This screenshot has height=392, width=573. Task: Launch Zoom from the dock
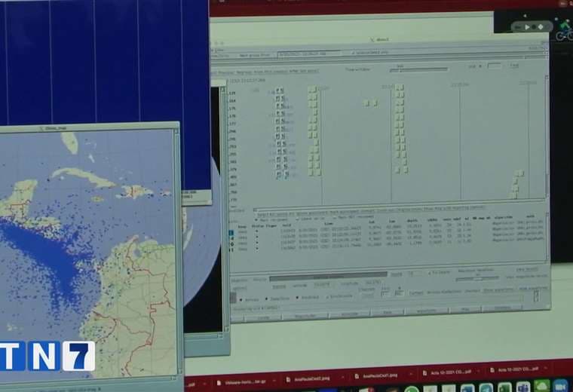tap(560, 387)
